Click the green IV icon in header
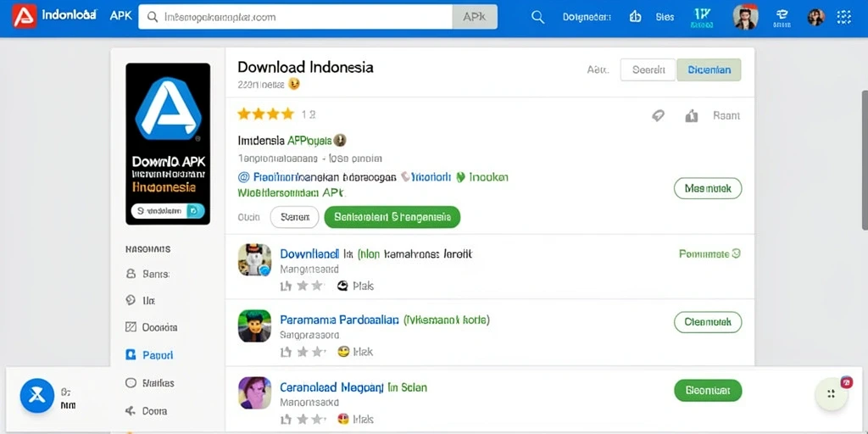 coord(701,18)
